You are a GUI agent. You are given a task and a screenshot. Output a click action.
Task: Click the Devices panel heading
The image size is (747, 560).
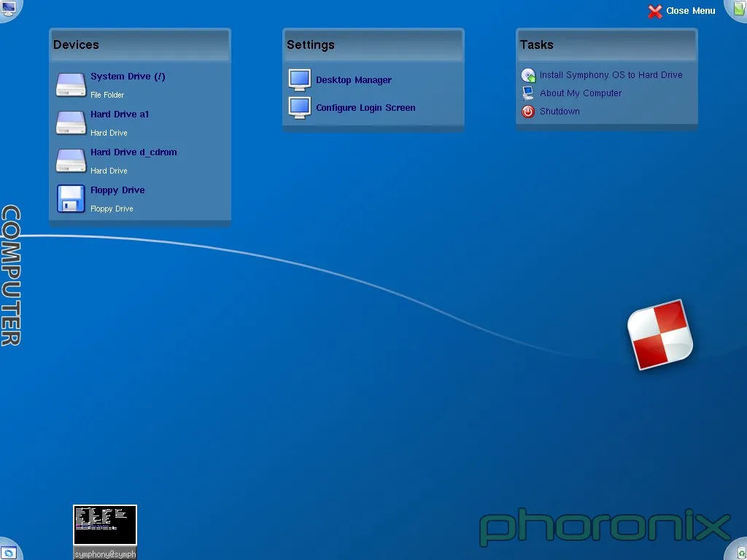coord(76,44)
